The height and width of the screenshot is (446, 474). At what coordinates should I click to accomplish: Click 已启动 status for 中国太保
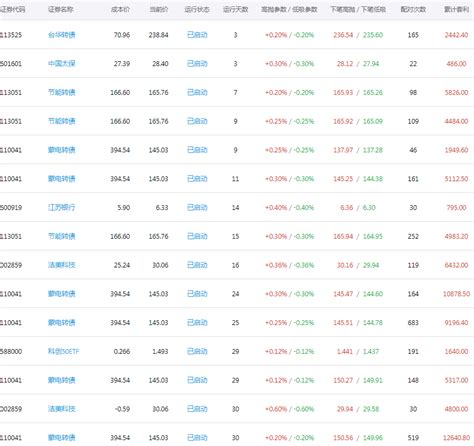197,64
